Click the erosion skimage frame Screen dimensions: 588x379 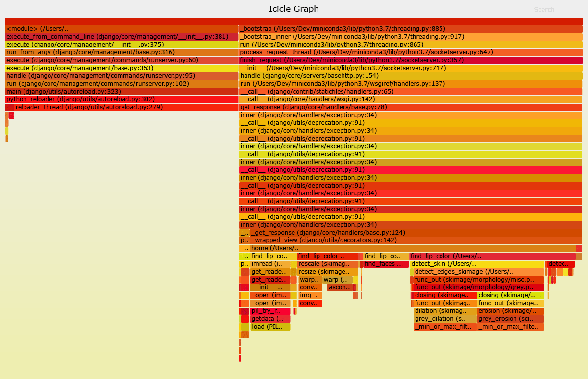point(510,311)
